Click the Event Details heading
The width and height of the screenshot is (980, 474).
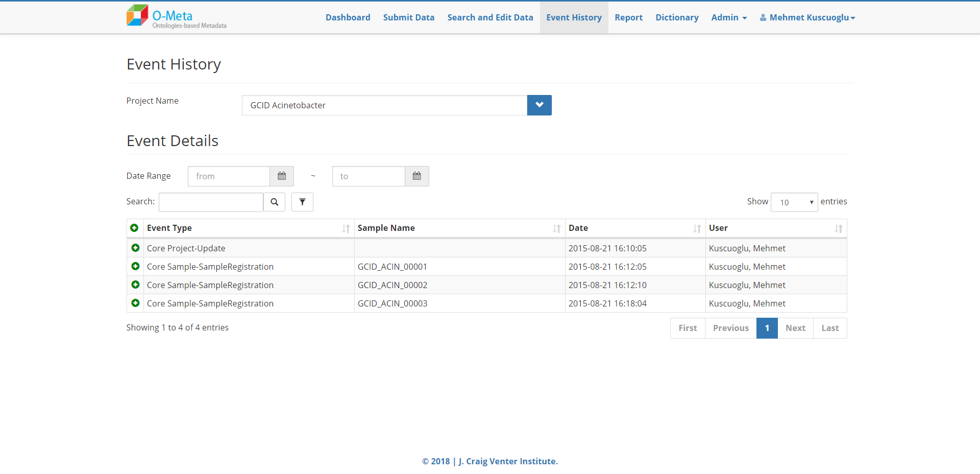click(173, 141)
